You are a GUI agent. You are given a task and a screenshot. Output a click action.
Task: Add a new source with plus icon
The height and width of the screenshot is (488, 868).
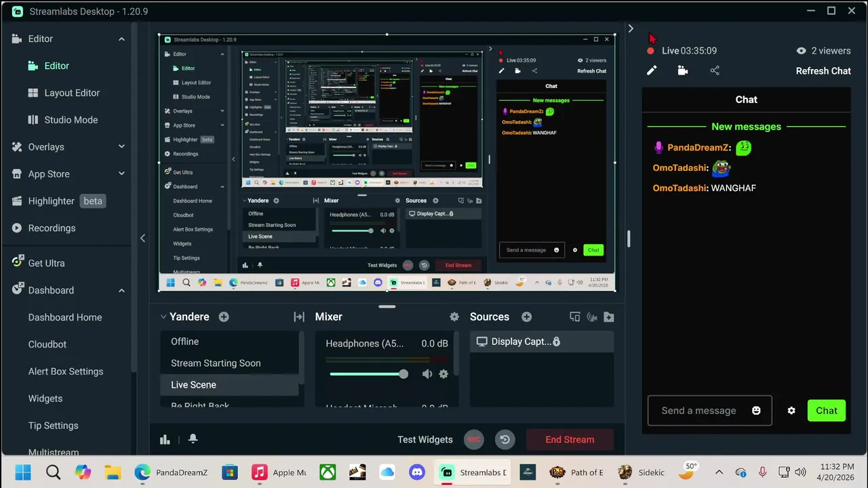coord(526,317)
